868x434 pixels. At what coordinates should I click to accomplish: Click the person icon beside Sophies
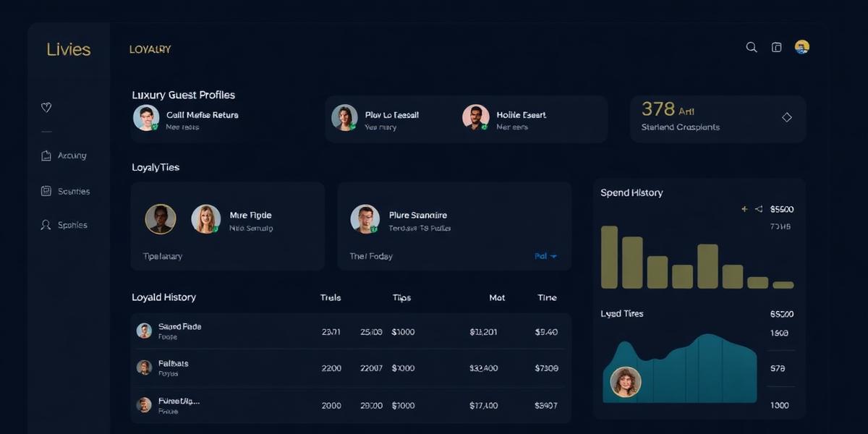pyautogui.click(x=46, y=225)
